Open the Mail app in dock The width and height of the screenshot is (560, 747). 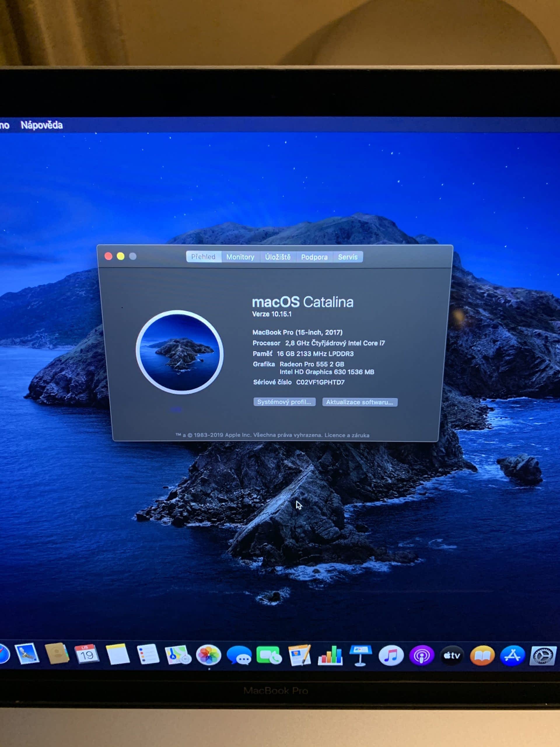tap(27, 654)
